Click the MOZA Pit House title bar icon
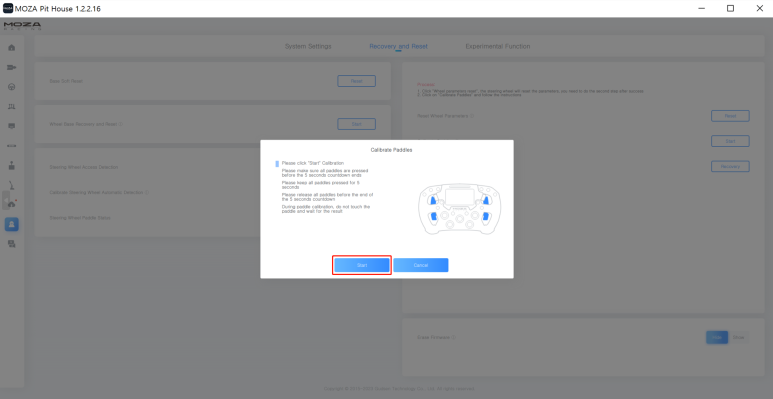Image resolution: width=773 pixels, height=399 pixels. (8, 8)
